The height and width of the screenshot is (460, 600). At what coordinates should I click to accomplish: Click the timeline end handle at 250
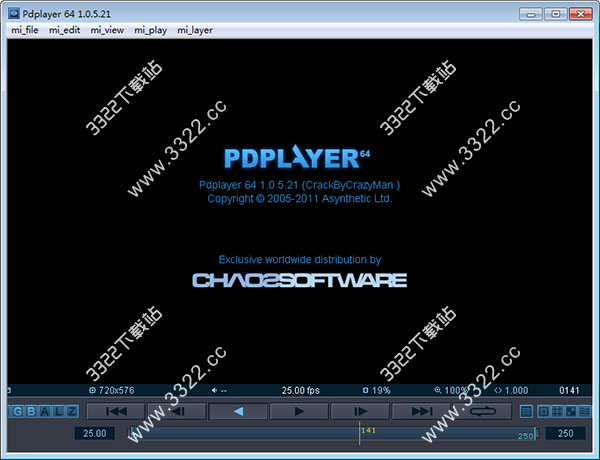(x=537, y=433)
